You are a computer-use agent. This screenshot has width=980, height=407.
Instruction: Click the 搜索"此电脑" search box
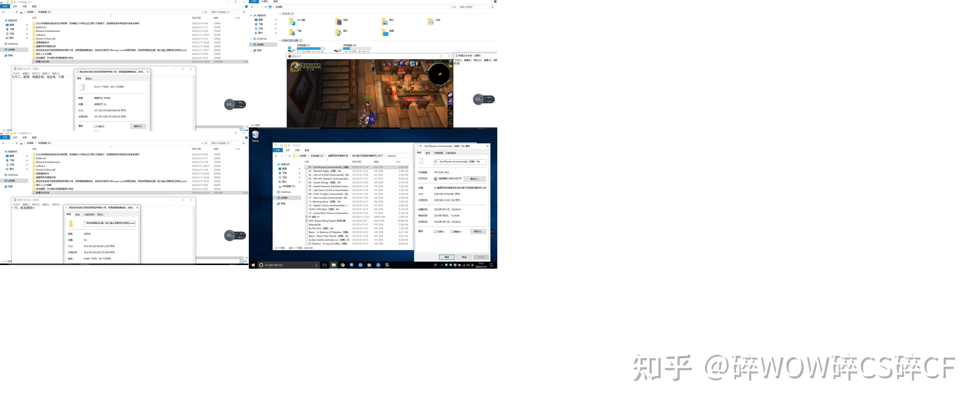(x=476, y=7)
